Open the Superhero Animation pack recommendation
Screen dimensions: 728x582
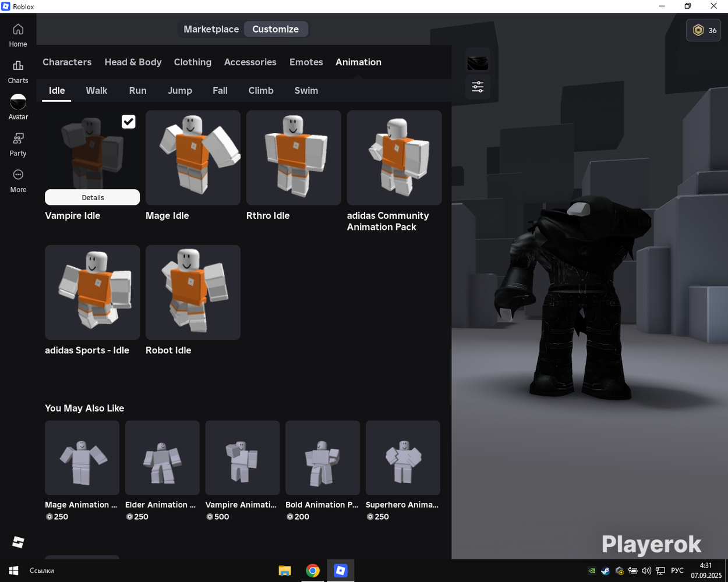pos(403,458)
